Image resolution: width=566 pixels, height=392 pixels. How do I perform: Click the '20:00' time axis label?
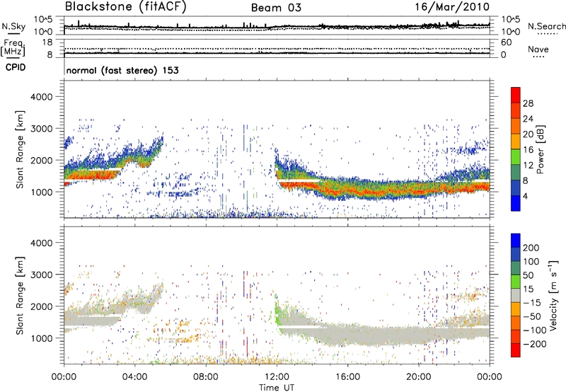[418, 377]
